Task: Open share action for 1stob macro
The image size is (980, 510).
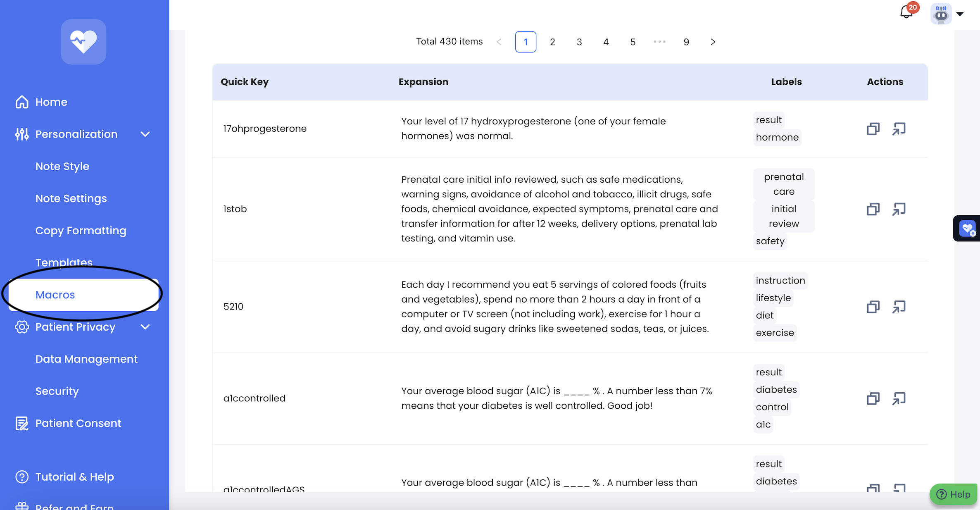Action: click(x=899, y=209)
